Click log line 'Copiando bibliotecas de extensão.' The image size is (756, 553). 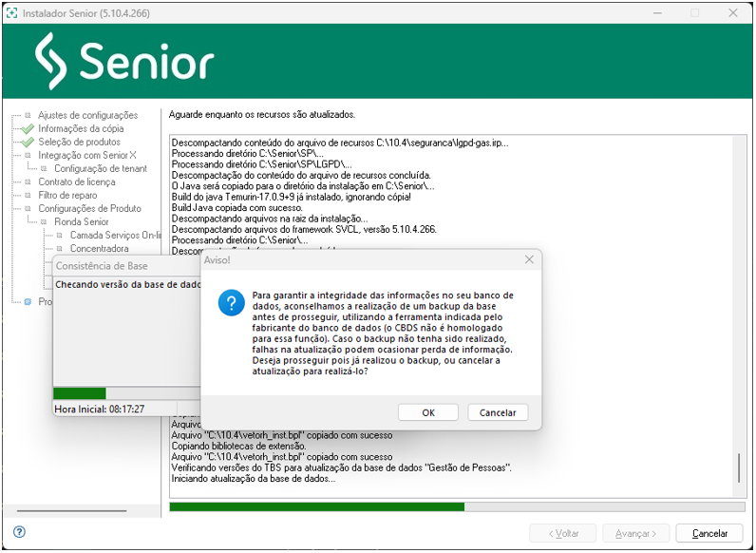(x=238, y=446)
